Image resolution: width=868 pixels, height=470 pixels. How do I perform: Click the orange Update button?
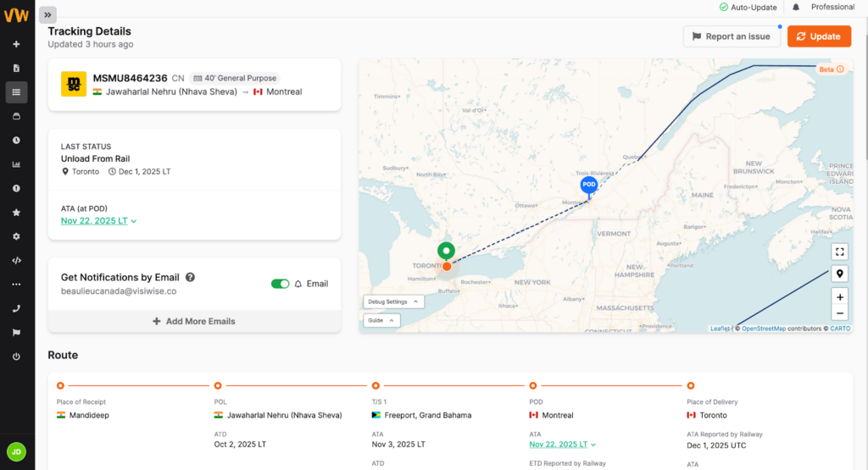point(819,36)
